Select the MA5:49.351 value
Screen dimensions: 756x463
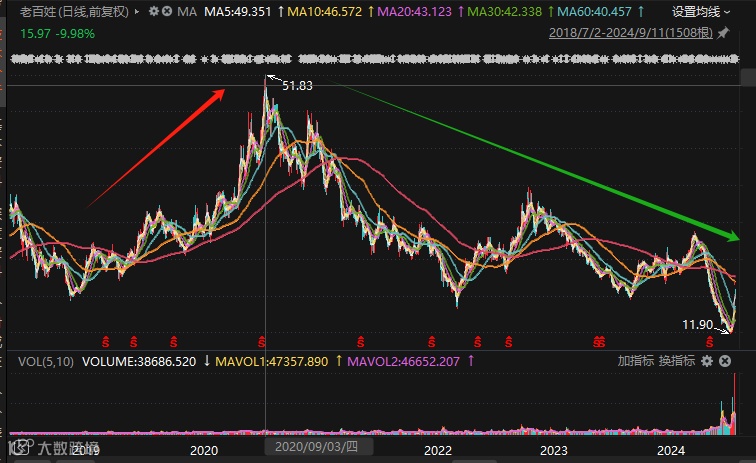[x=238, y=12]
